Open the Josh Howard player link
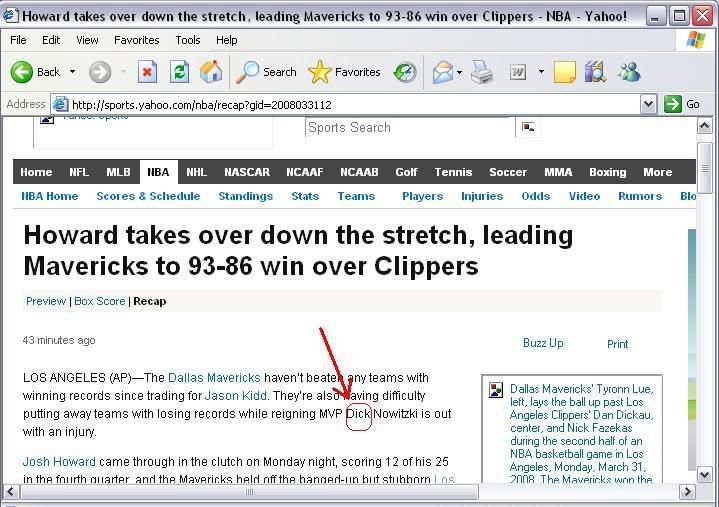 click(59, 462)
